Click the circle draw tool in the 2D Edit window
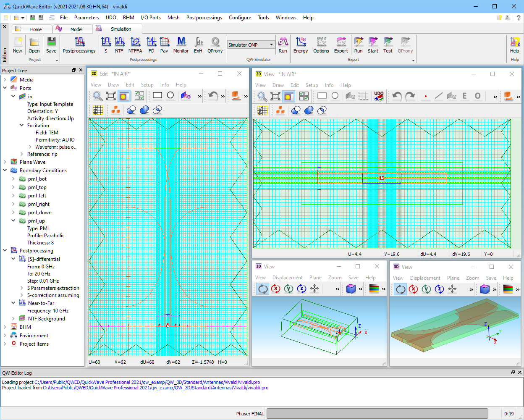Screen dimensions: 524x420 (170, 96)
